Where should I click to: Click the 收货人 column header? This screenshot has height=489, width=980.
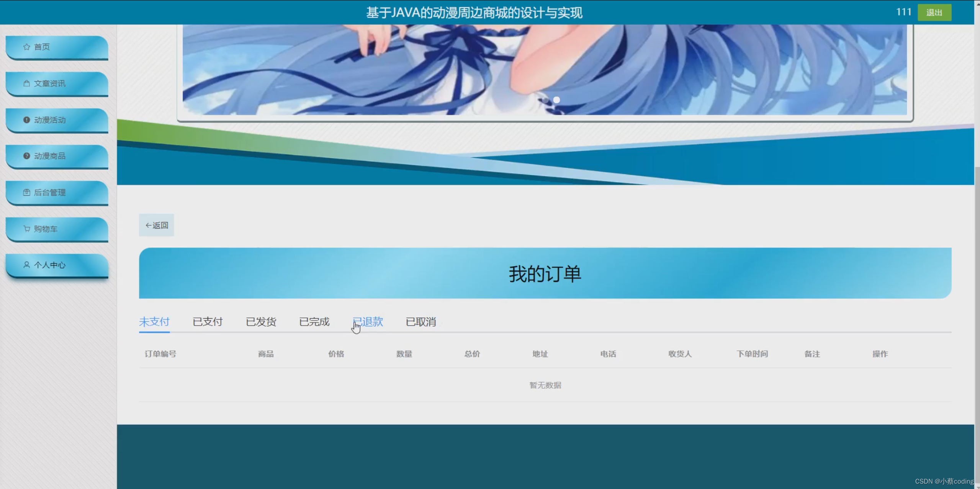(680, 354)
